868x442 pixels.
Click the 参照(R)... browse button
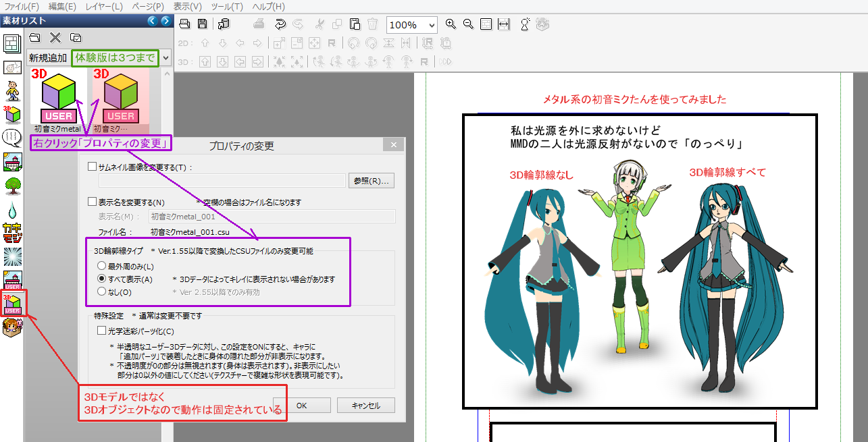[372, 181]
